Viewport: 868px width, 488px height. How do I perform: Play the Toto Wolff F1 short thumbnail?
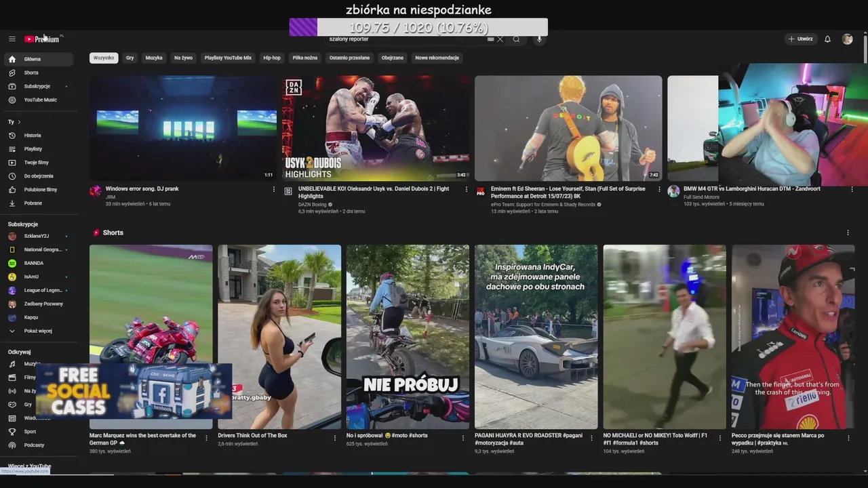[x=665, y=337]
